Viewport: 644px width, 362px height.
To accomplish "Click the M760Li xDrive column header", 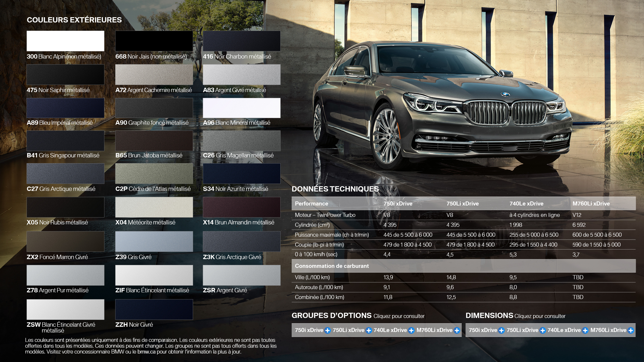I will (591, 203).
